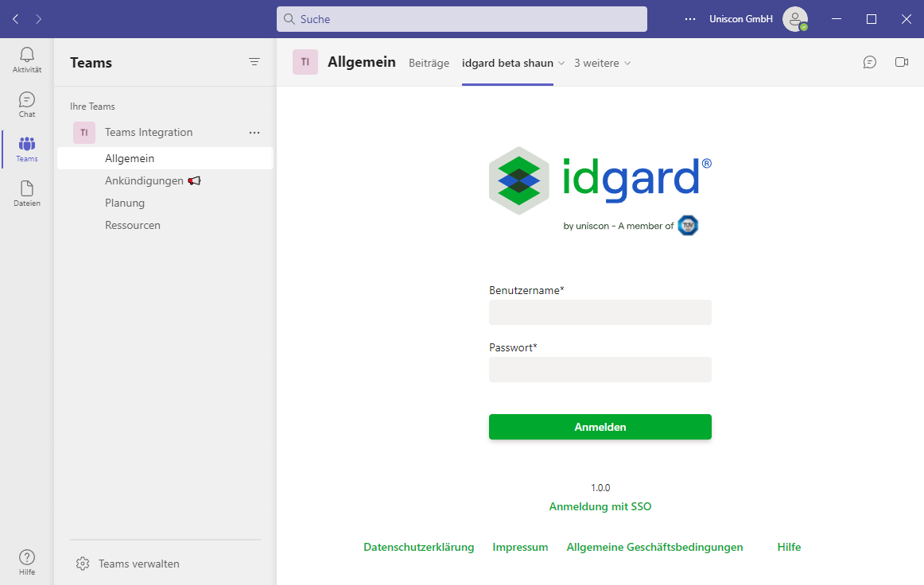Show the channel conversation icon
This screenshot has height=585, width=924.
[869, 62]
